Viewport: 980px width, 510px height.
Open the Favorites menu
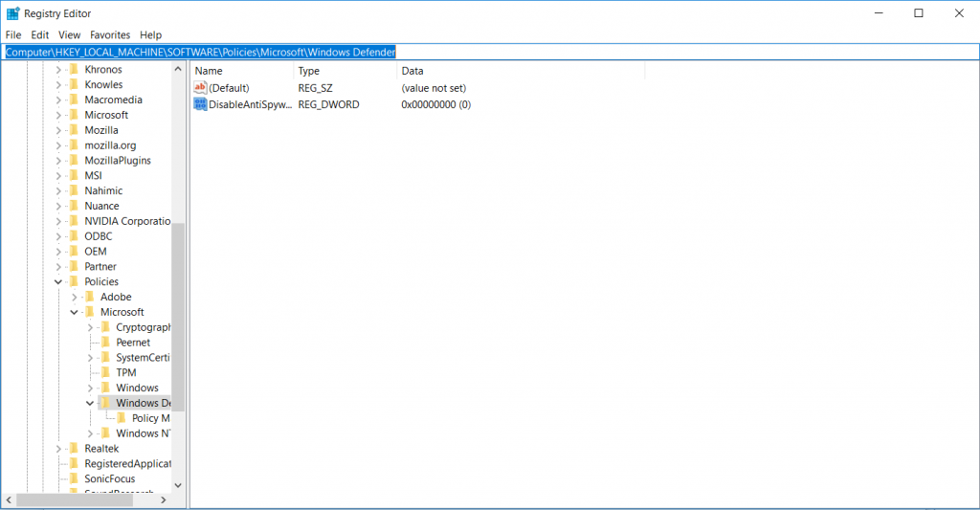110,34
